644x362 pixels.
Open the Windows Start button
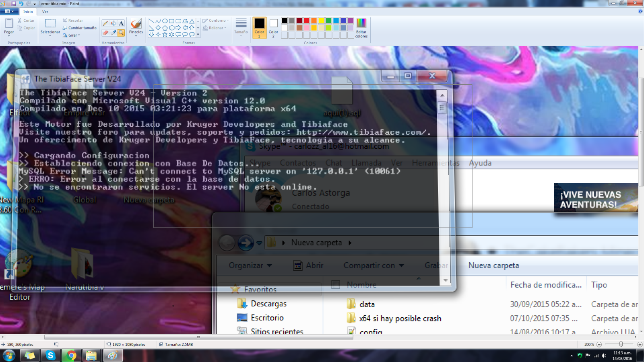[x=9, y=356]
